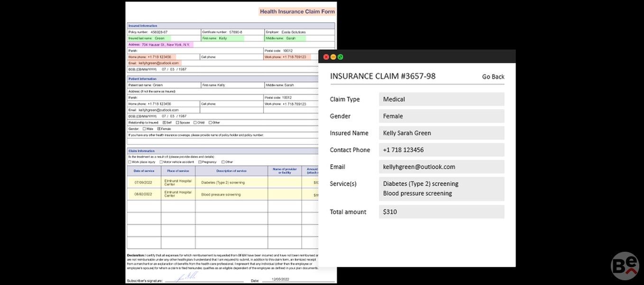Click highlighted first name Kelly in Insured section
This screenshot has width=644, height=285.
[223, 38]
